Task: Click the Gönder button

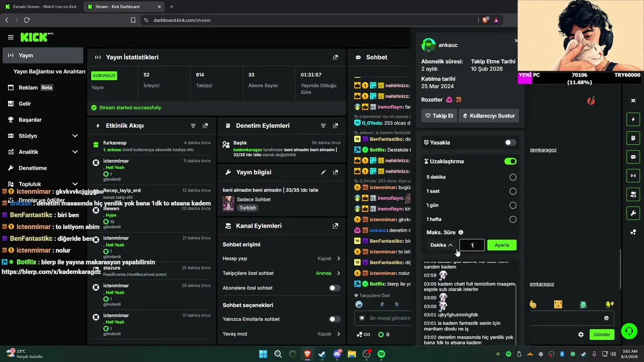Action: tap(602, 334)
